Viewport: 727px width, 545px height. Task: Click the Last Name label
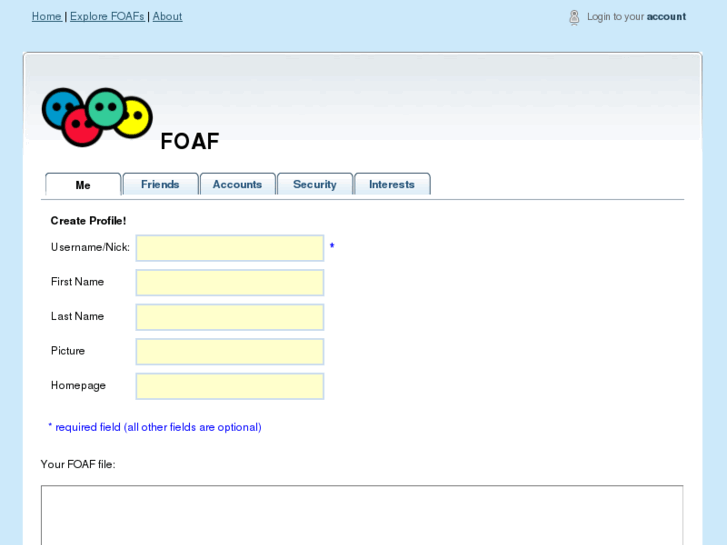tap(77, 316)
